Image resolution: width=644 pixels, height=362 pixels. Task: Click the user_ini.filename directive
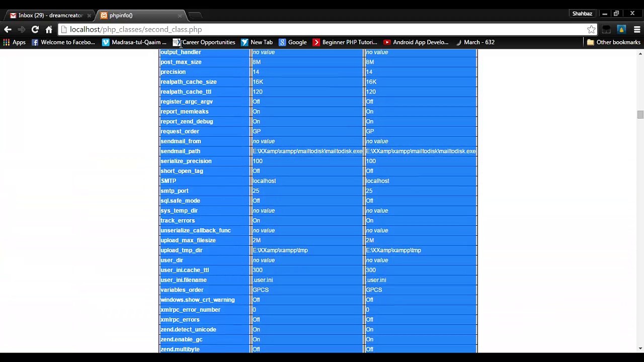[x=184, y=280]
